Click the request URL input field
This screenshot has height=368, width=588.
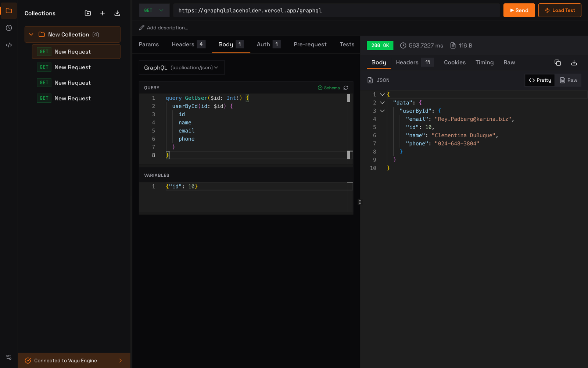click(x=337, y=10)
